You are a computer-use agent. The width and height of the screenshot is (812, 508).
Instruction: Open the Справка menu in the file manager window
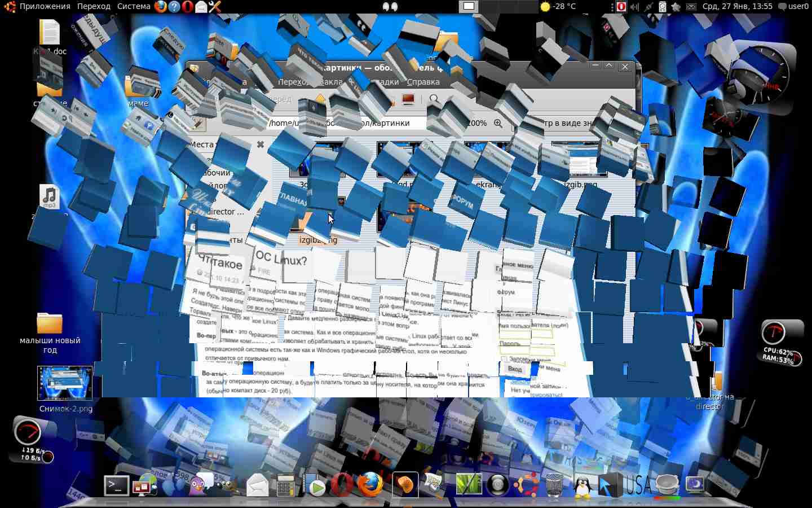pos(423,82)
